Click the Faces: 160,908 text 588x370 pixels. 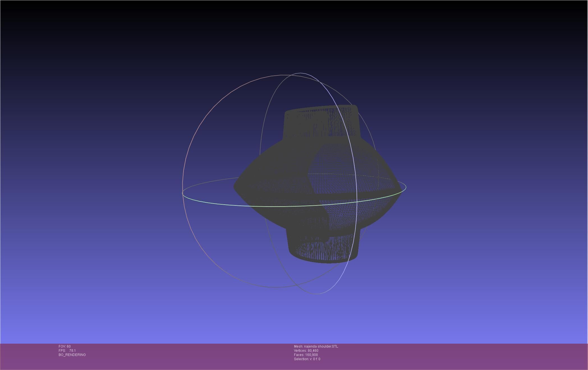[306, 355]
